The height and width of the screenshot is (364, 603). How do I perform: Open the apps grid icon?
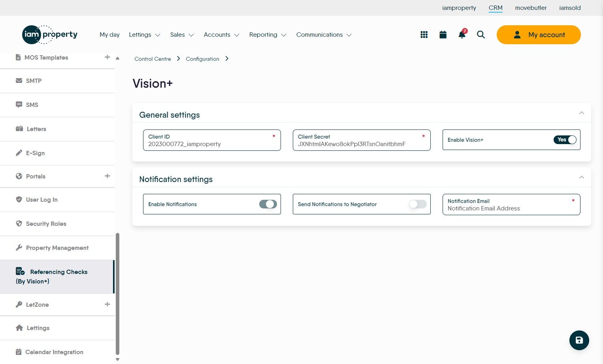[x=424, y=35]
